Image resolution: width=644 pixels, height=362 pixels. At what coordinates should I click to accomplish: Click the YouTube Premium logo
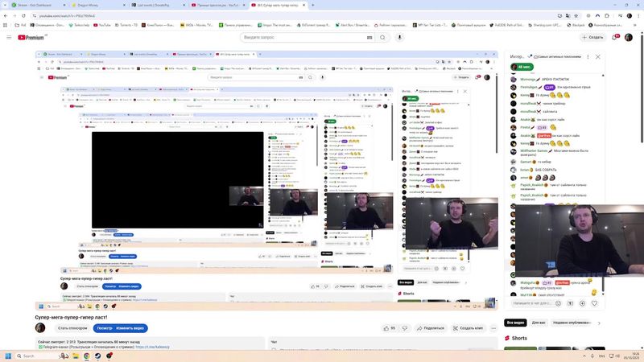(x=31, y=37)
